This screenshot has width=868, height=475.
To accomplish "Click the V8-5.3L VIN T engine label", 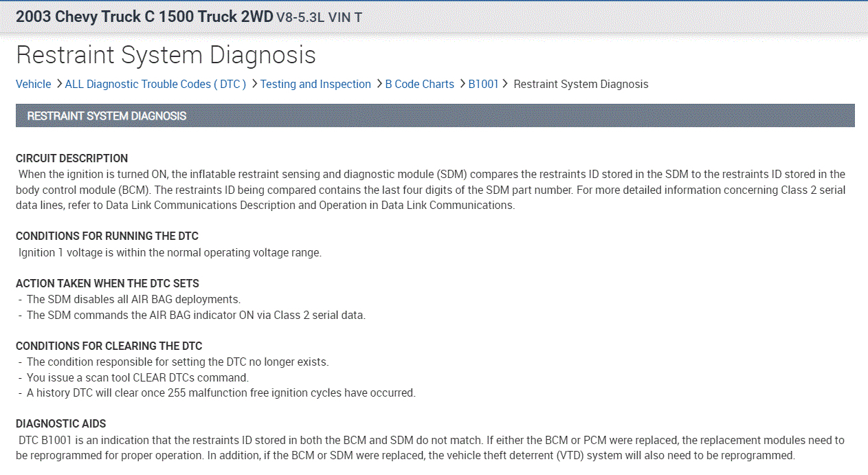I will (x=319, y=17).
